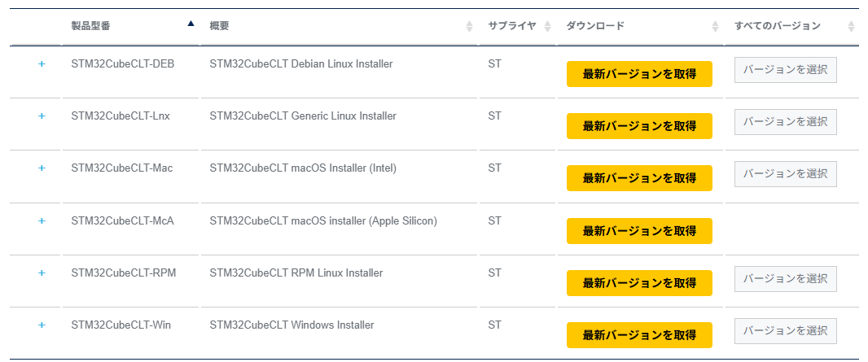
Task: Download latest macOS Intel installer
Action: coord(639,178)
